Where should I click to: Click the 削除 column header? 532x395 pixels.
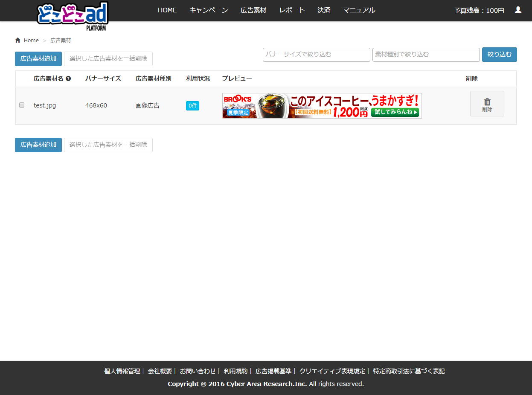point(472,78)
